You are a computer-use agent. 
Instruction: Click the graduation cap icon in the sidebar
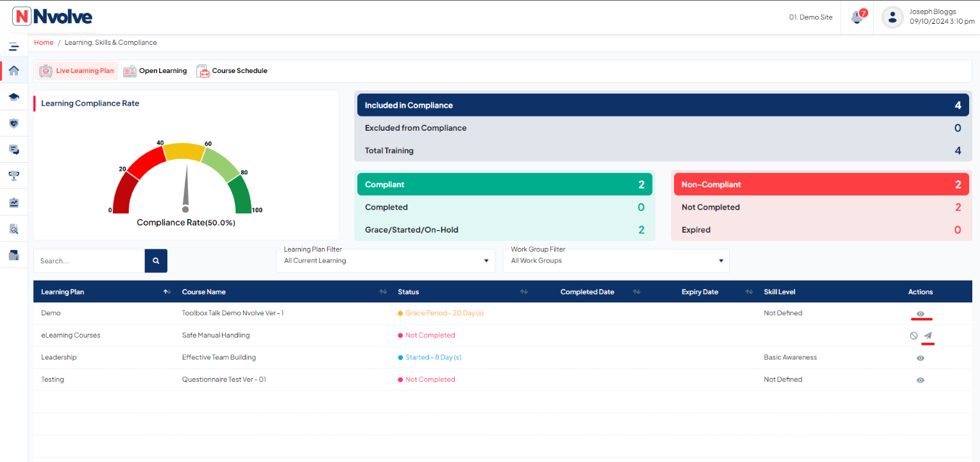coord(13,97)
